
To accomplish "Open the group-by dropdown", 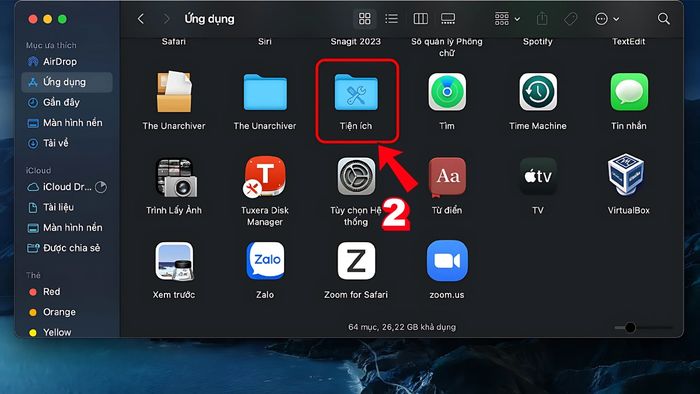I will tap(507, 19).
